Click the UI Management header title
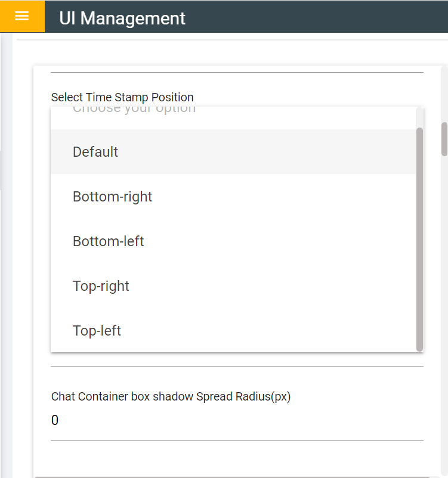Viewport: 448px width, 478px height. (122, 18)
